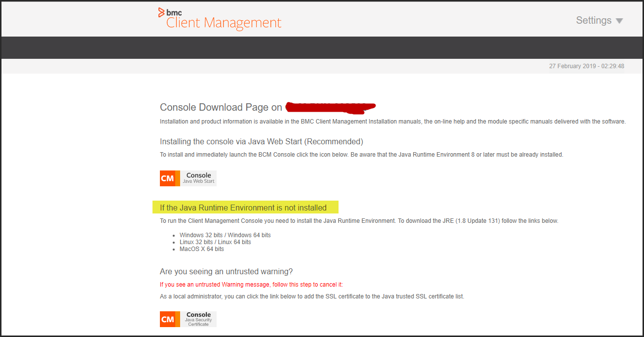
Task: Open the MacOS X 64 bits JRE link
Action: 202,249
